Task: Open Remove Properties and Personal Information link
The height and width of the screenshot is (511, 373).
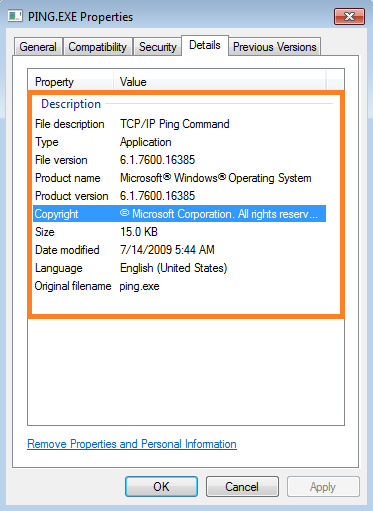Action: point(132,444)
